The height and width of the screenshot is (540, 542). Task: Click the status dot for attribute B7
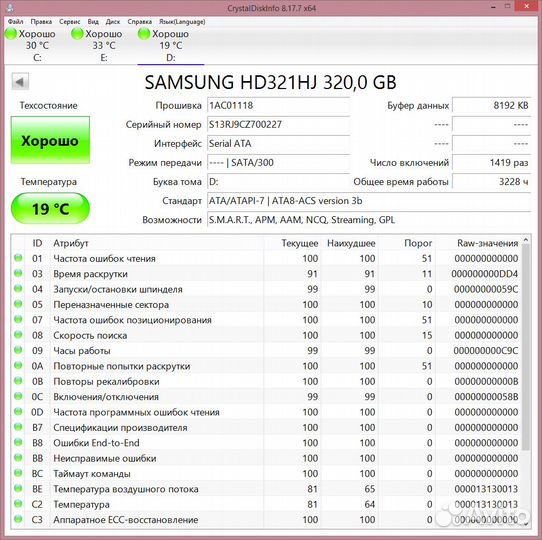tap(18, 427)
